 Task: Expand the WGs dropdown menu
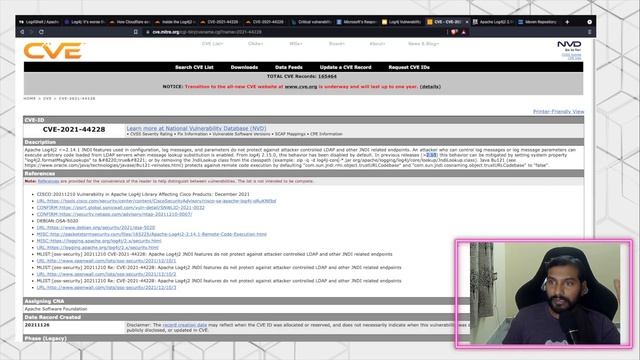[x=296, y=44]
